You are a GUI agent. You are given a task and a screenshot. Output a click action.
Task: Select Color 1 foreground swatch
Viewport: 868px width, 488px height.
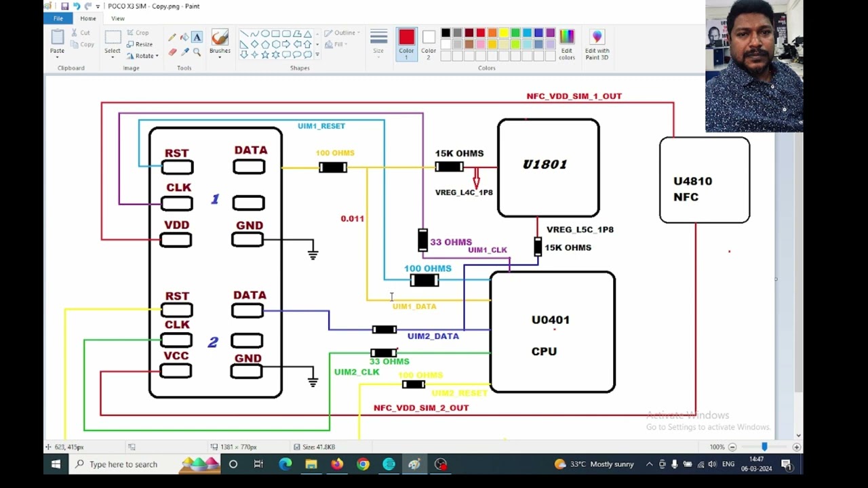pos(406,44)
